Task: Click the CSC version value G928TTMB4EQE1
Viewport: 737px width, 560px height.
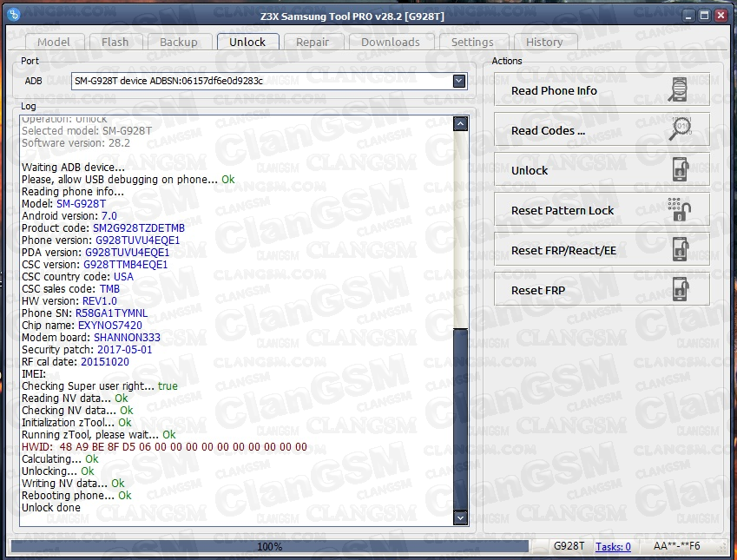Action: (126, 265)
